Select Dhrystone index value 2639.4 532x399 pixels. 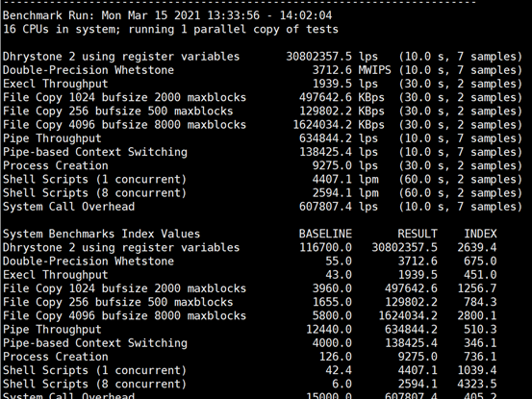click(477, 247)
